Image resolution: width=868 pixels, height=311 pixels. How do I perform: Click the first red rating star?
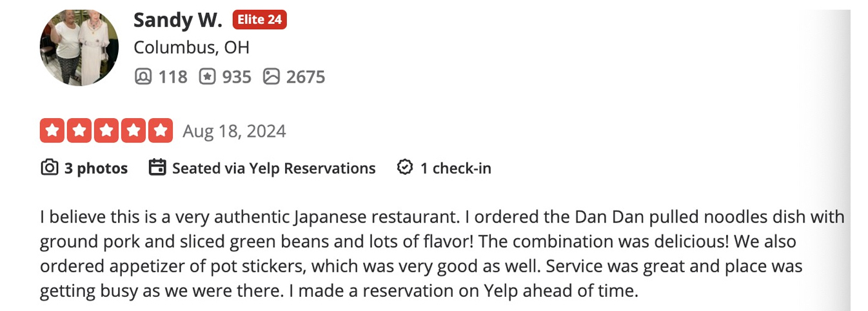(x=52, y=131)
